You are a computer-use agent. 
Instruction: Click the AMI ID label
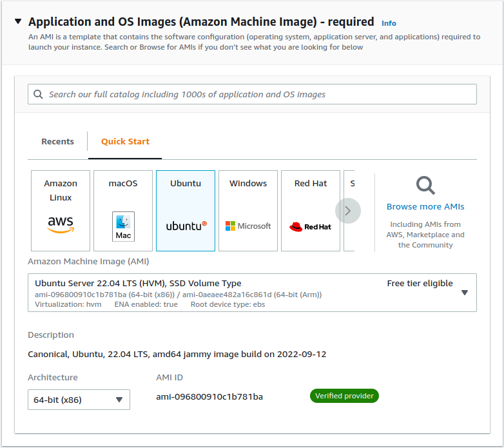coord(170,377)
